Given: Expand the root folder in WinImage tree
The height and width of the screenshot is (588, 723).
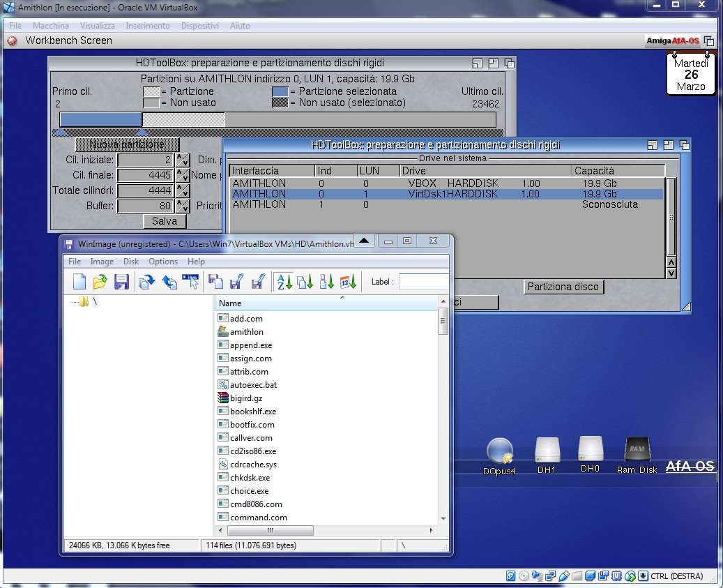Looking at the screenshot, I should click(x=84, y=301).
